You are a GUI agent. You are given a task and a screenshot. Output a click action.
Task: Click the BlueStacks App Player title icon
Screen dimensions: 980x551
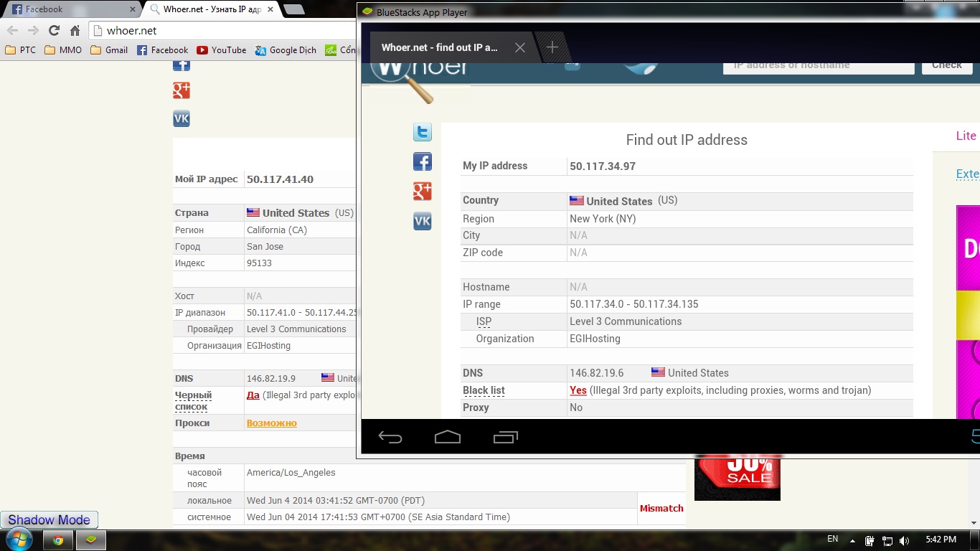coord(367,12)
